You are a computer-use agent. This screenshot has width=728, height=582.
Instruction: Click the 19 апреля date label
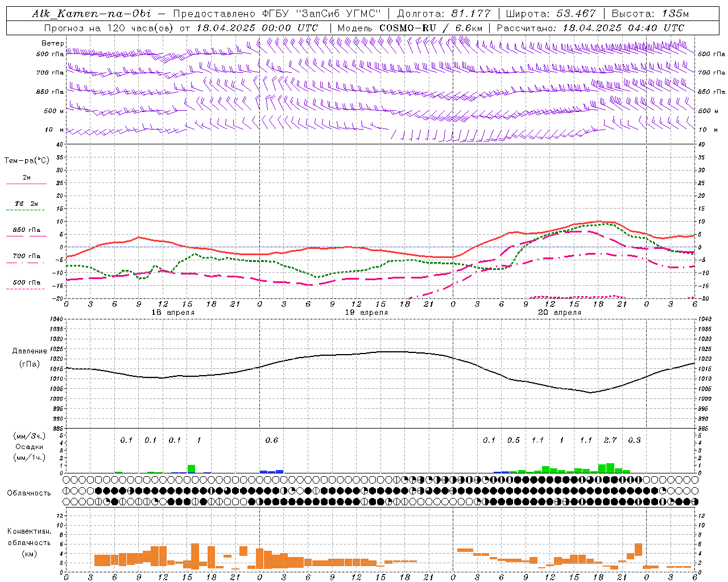click(367, 313)
